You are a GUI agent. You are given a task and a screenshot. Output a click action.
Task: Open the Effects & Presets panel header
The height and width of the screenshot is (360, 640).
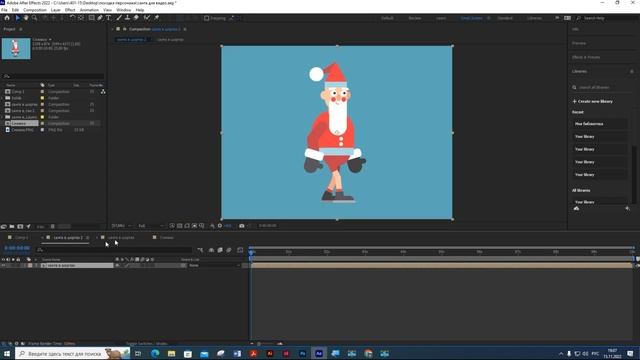click(x=586, y=57)
